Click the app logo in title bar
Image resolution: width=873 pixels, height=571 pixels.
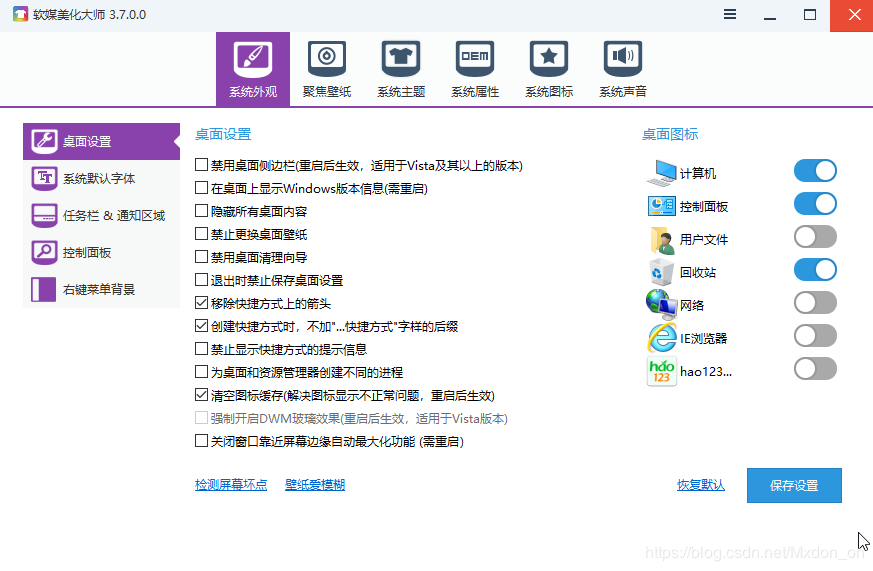pos(21,14)
